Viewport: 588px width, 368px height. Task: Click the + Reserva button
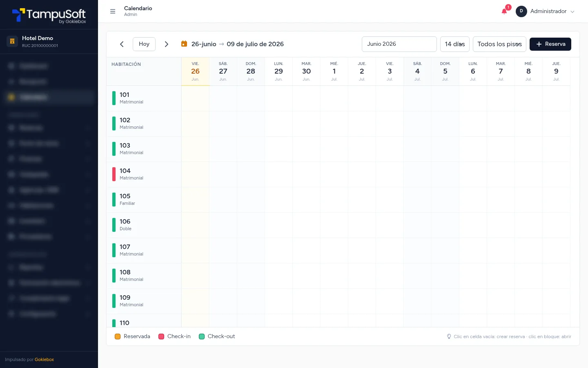(550, 44)
